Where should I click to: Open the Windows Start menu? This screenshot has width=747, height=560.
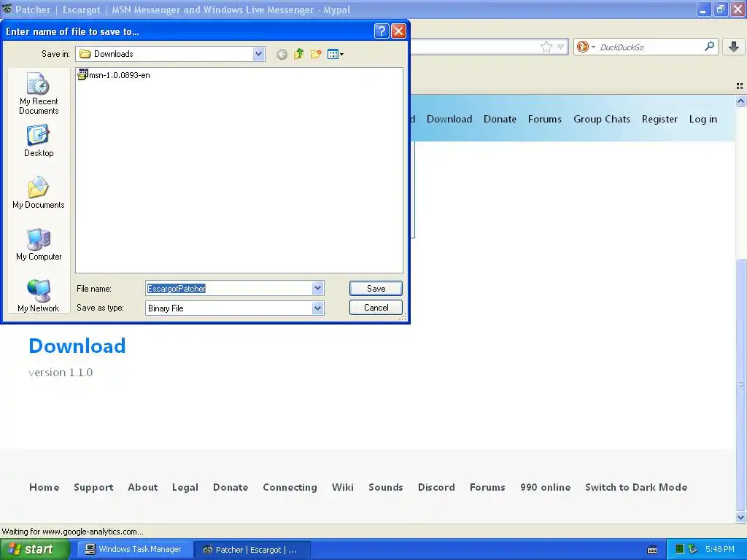click(35, 549)
